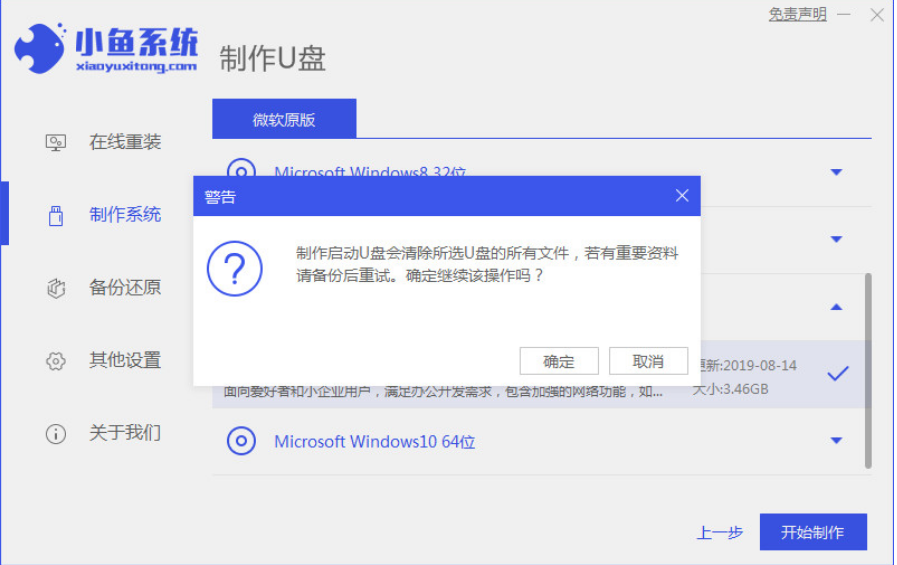The image size is (897, 565).
Task: Confirm with the 确定 button
Action: 559,361
